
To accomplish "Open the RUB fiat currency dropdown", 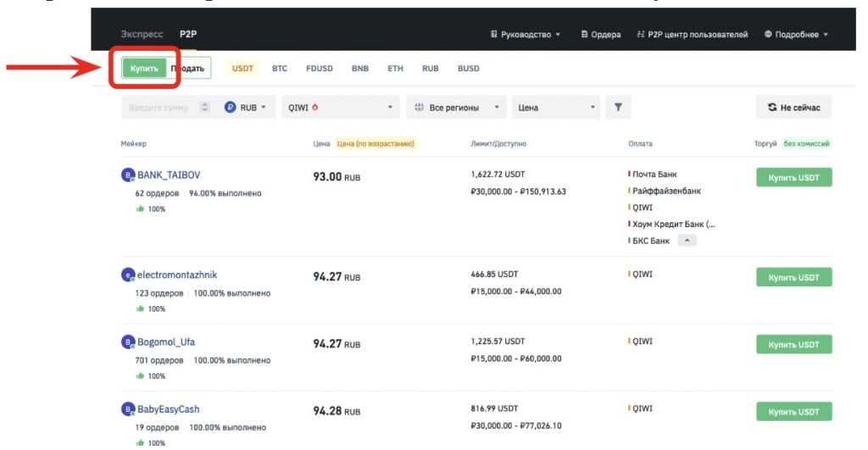I will [x=246, y=108].
